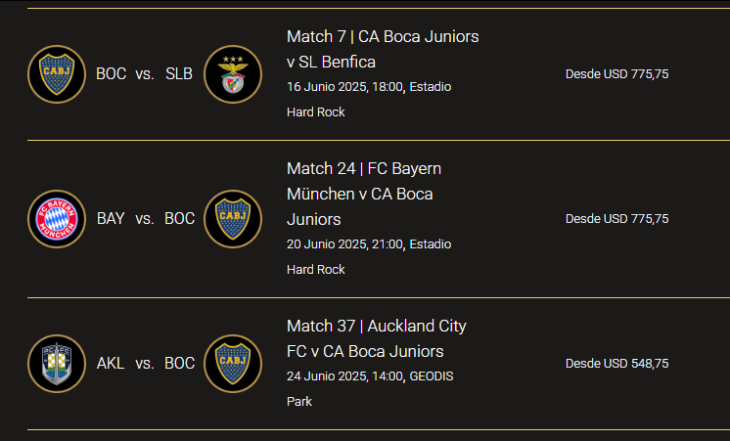
Task: Click the Desde USD 548,75 price
Action: 617,364
